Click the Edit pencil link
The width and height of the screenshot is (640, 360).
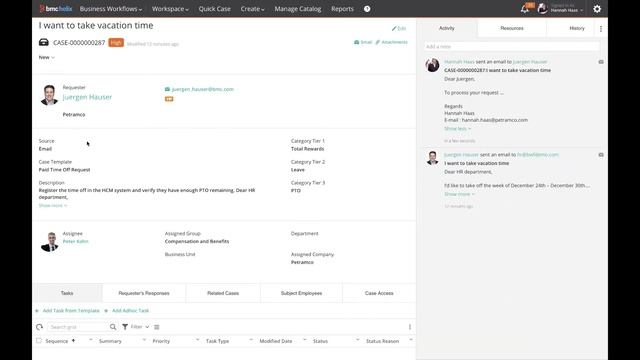click(x=399, y=28)
